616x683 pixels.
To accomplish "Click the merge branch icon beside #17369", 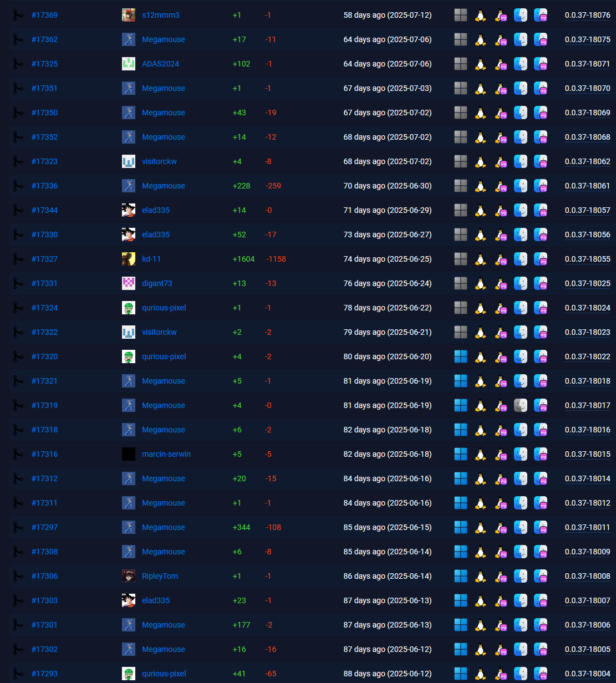I will 18,15.
